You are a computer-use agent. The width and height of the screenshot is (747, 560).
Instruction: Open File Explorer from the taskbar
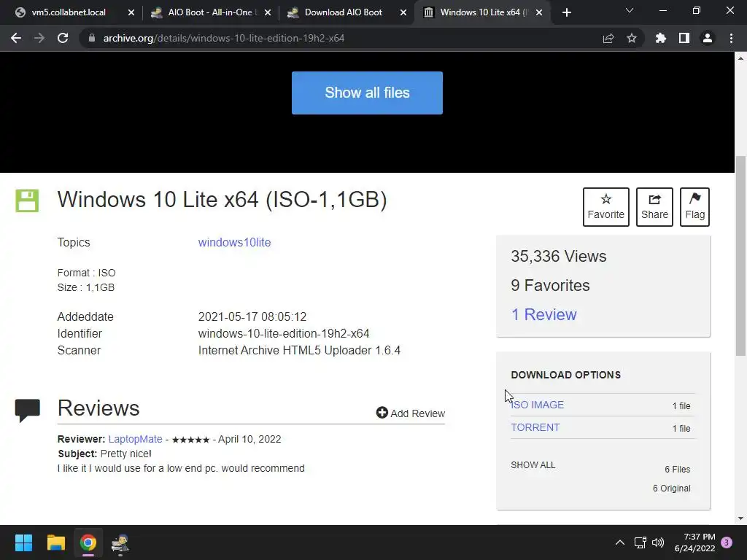tap(55, 542)
